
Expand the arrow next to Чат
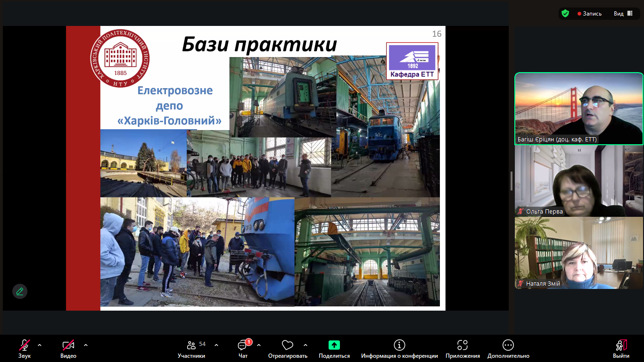[x=259, y=345]
